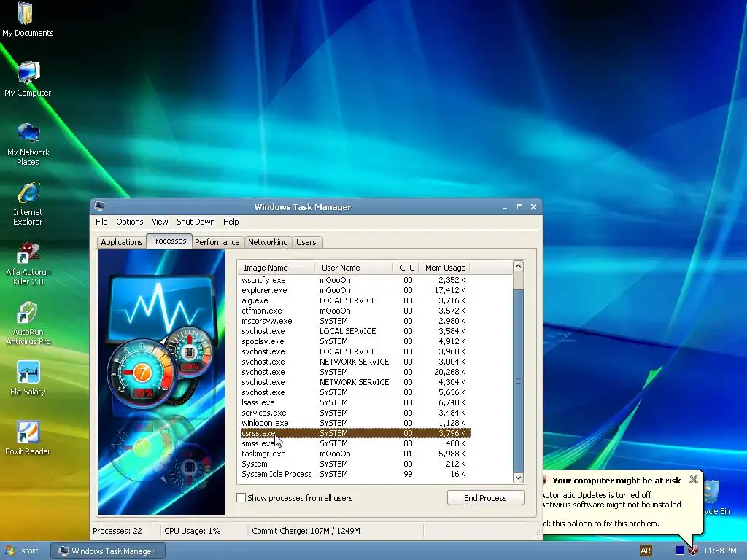Image resolution: width=747 pixels, height=560 pixels.
Task: Click the process list scrollbar thumb
Action: (x=519, y=381)
